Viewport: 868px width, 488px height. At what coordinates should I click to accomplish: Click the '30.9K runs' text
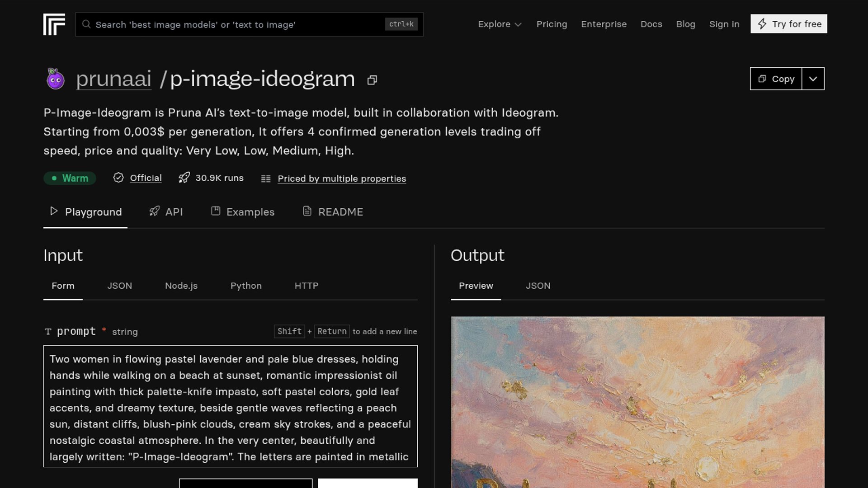[x=219, y=178]
